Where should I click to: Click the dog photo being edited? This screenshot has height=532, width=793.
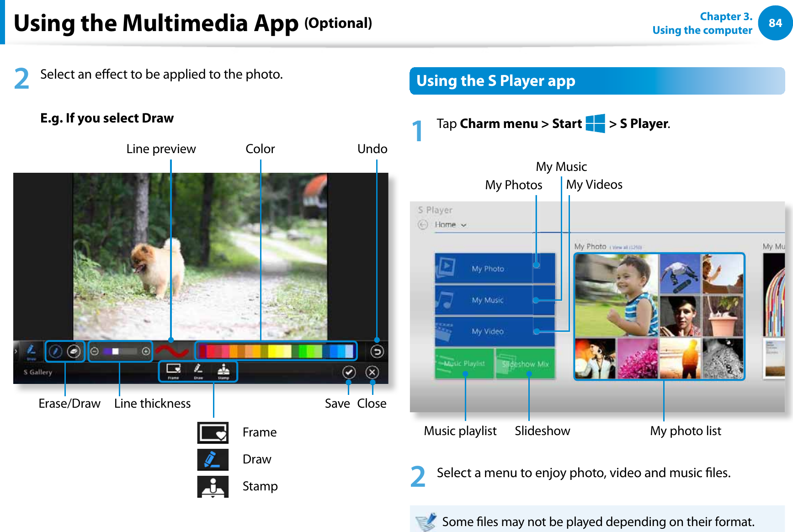pyautogui.click(x=200, y=256)
